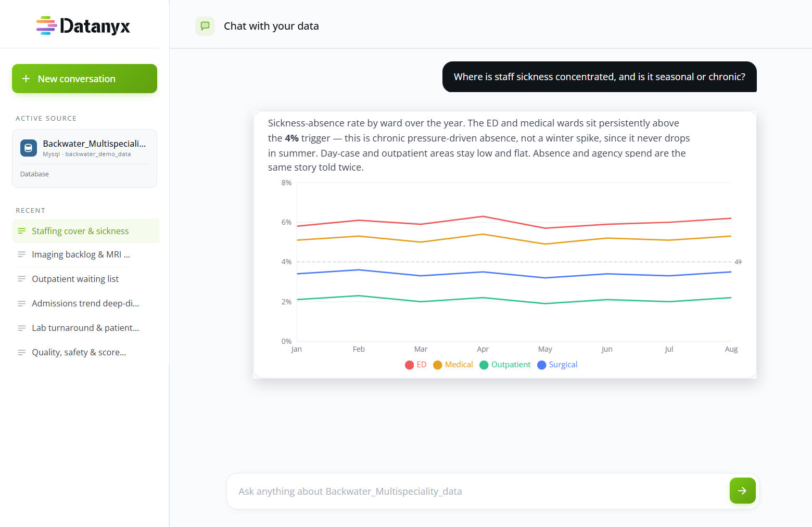The height and width of the screenshot is (527, 812).
Task: Click the plus icon in New conversation
Action: [26, 79]
